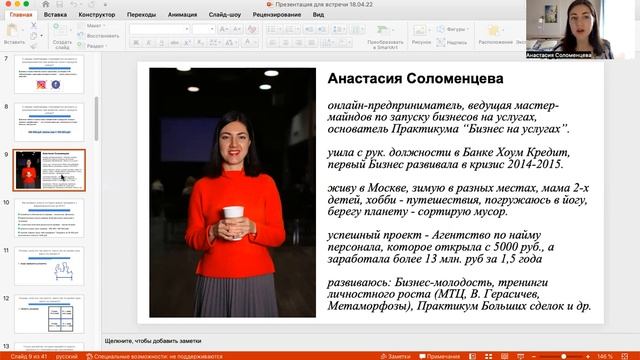Click the align text right icon

(x=299, y=42)
